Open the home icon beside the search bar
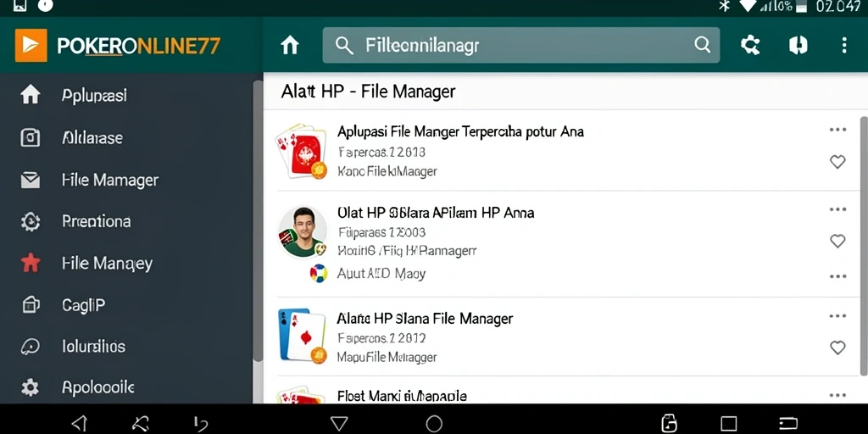The height and width of the screenshot is (434, 868). 290,46
